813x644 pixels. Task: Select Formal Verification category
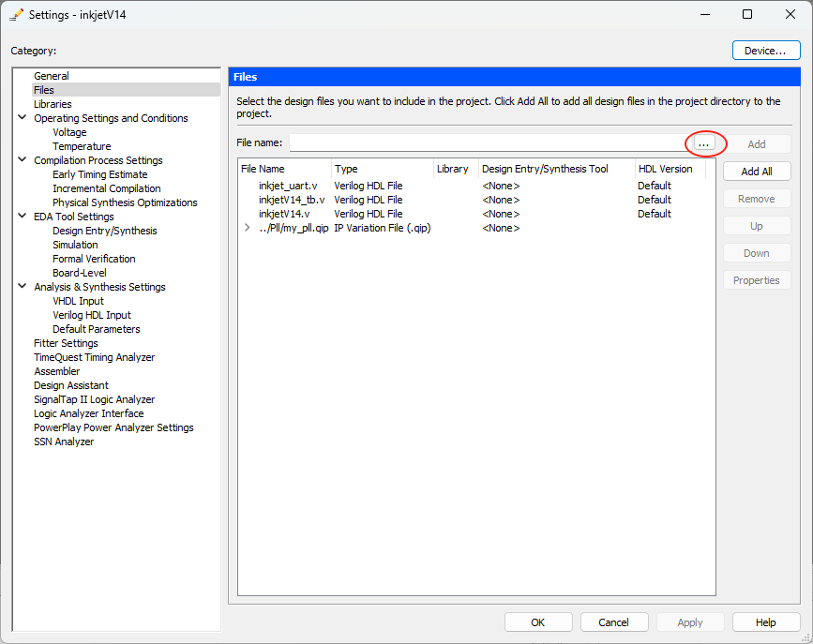coord(94,258)
